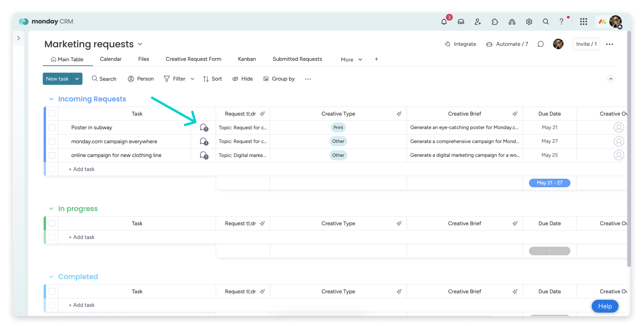Open the admin settings gear icon
644x329 pixels.
click(x=529, y=22)
